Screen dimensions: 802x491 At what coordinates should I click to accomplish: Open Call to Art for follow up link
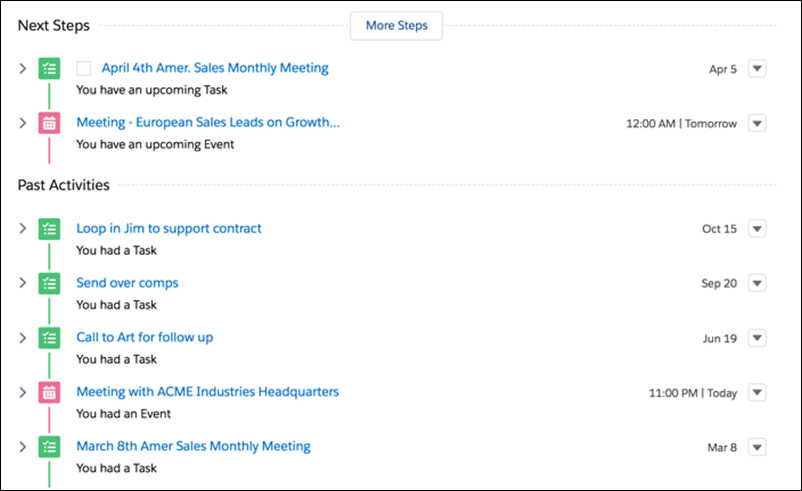coord(145,338)
